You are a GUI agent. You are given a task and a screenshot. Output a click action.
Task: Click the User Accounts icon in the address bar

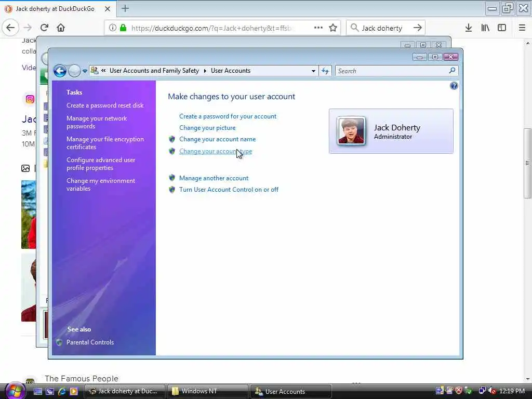95,71
